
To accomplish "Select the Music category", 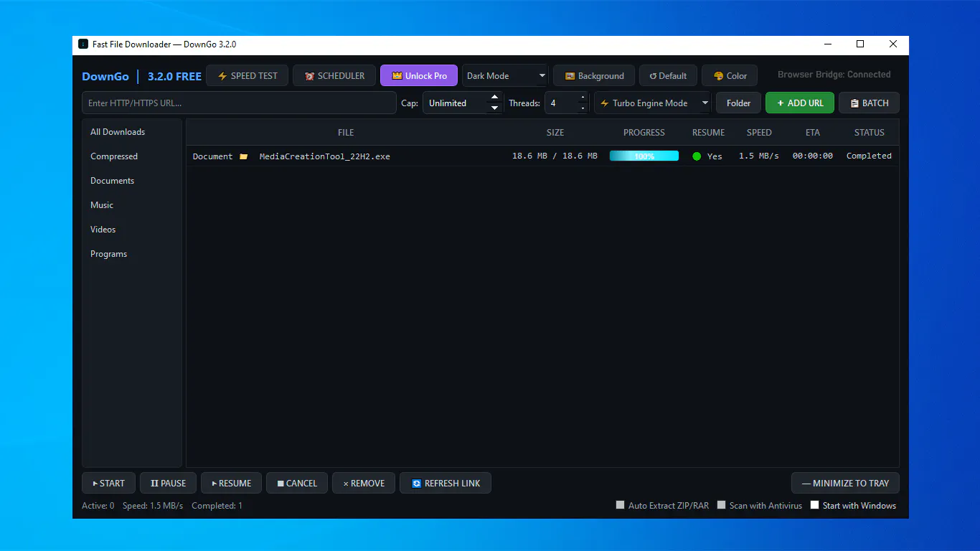I will pos(131,205).
